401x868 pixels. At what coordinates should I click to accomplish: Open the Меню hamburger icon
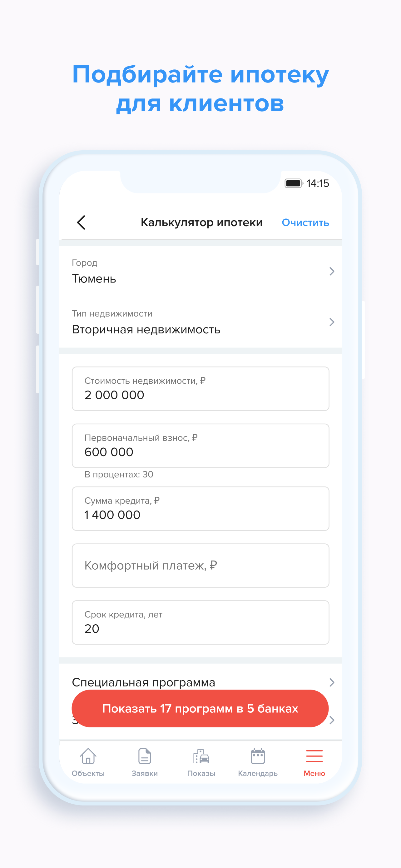point(314,756)
